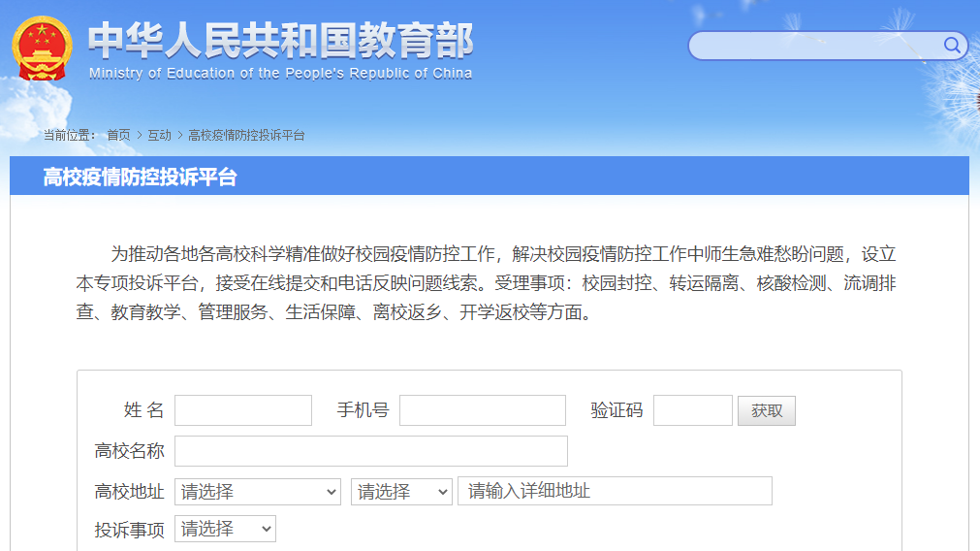Click 高校疫情防控投诉平台 in the breadcrumb

[246, 135]
